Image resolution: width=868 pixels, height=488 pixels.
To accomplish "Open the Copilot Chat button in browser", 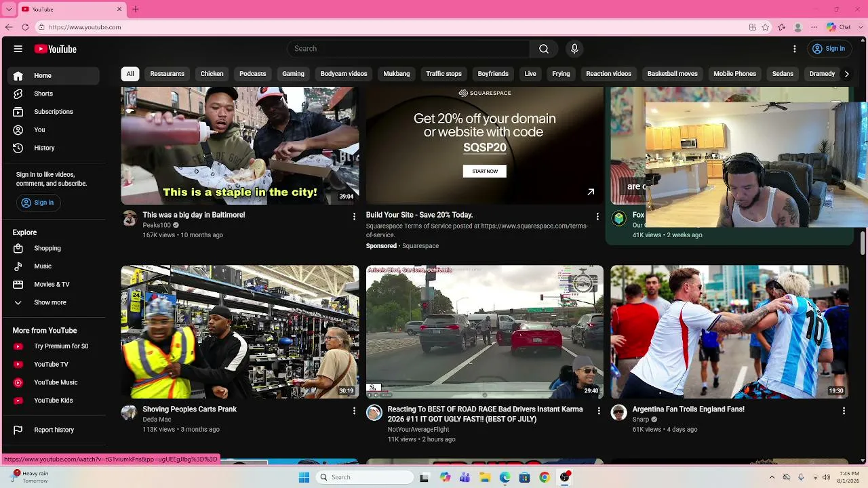I will pyautogui.click(x=839, y=27).
